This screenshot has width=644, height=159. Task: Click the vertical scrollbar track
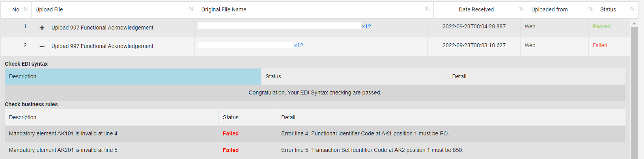[634, 93]
